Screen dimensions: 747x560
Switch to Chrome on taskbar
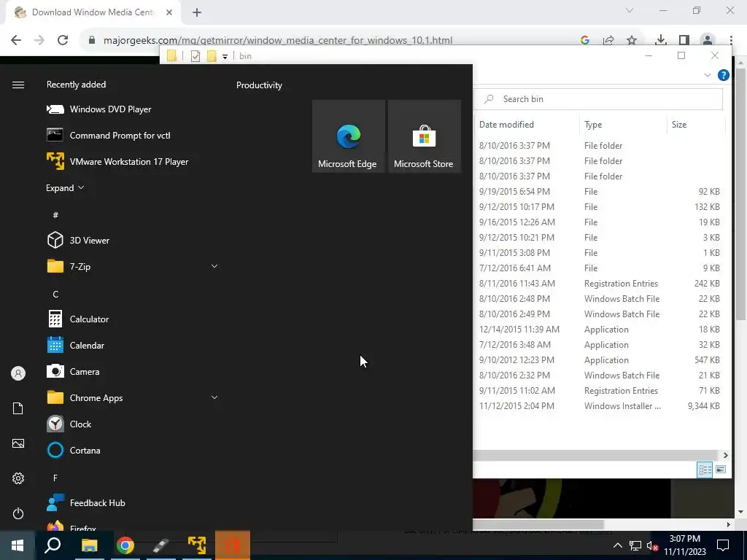tap(125, 545)
